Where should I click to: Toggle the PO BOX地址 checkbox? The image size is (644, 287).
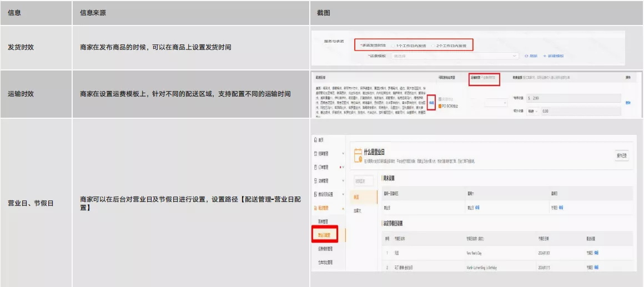[x=440, y=105]
